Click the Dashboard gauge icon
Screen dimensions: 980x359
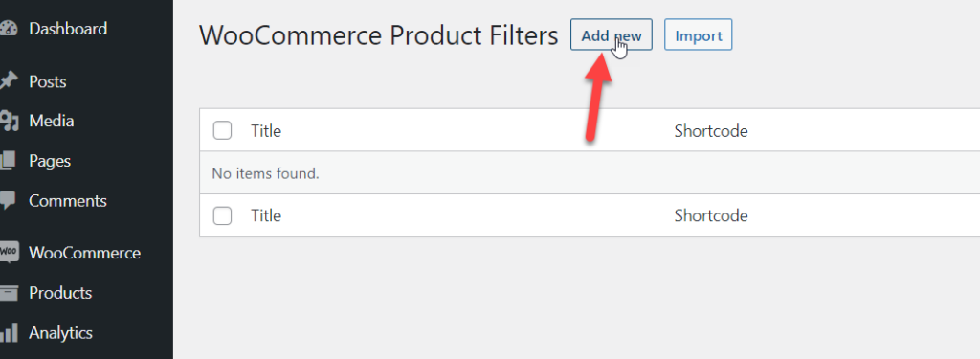(8, 29)
